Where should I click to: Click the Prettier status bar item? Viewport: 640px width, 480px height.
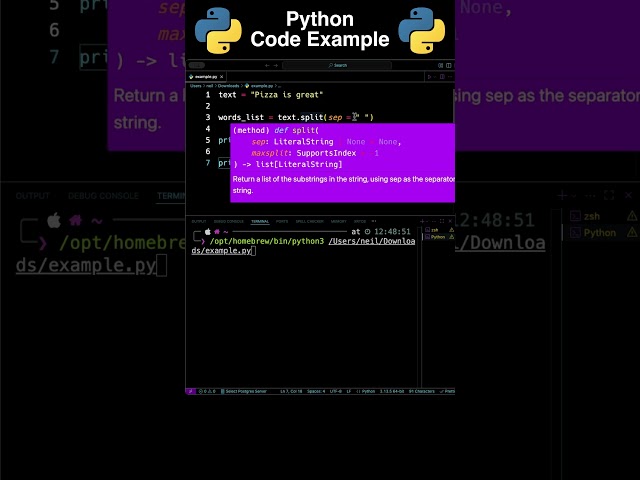[447, 391]
